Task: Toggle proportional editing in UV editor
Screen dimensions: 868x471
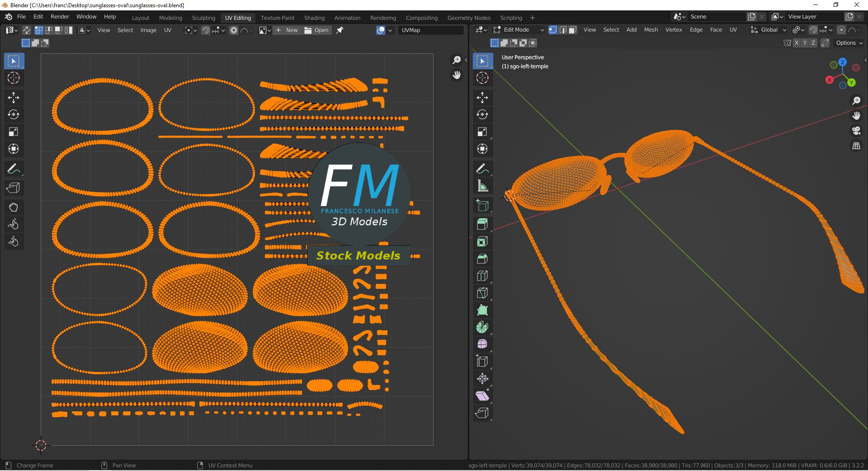Action: tap(234, 30)
